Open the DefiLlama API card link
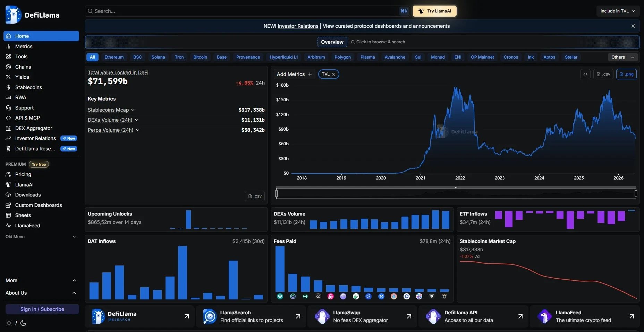 pos(473,316)
